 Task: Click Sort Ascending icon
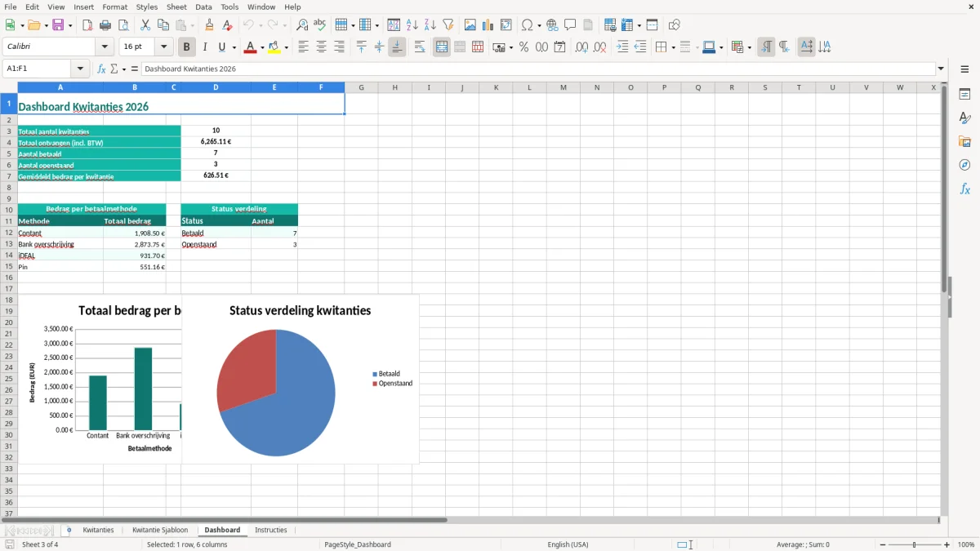pos(412,25)
